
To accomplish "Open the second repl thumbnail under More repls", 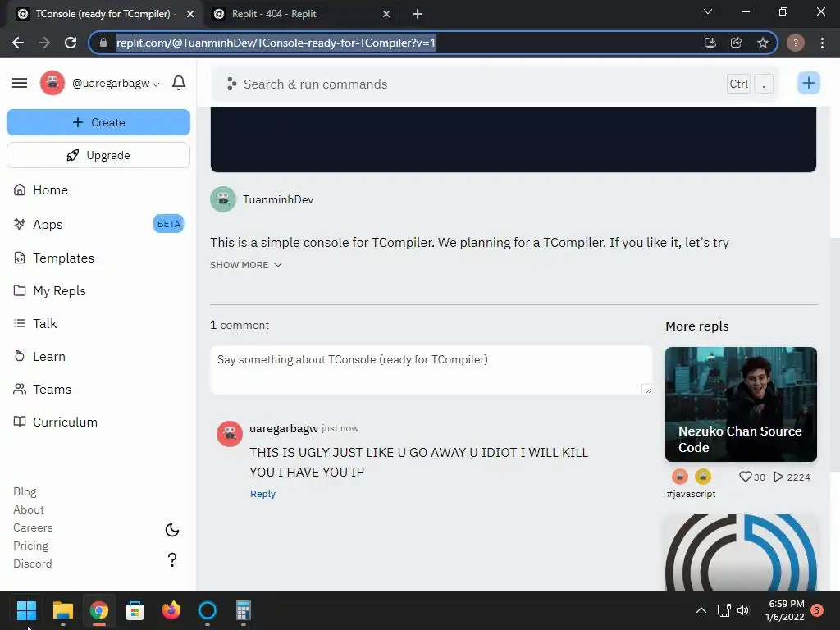I will 741,552.
